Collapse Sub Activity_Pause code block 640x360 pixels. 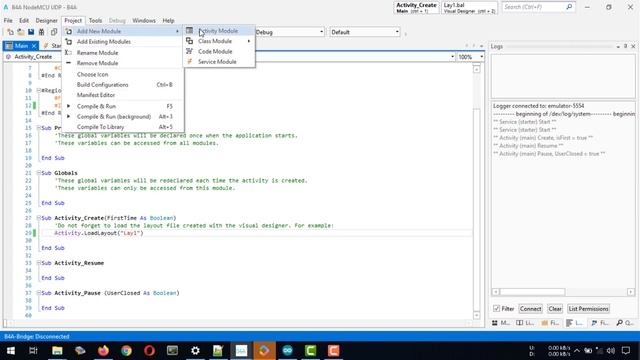(39, 293)
